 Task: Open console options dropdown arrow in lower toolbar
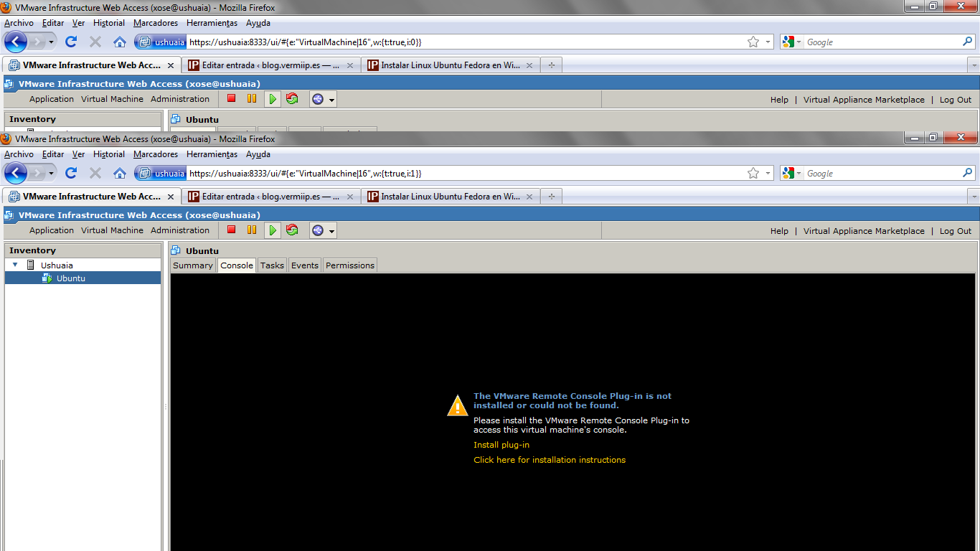(331, 231)
